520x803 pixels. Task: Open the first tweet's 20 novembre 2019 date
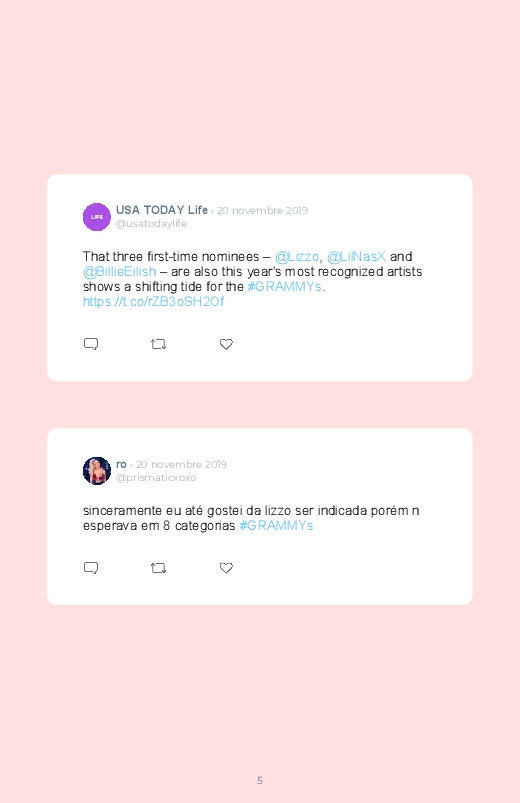pyautogui.click(x=262, y=210)
